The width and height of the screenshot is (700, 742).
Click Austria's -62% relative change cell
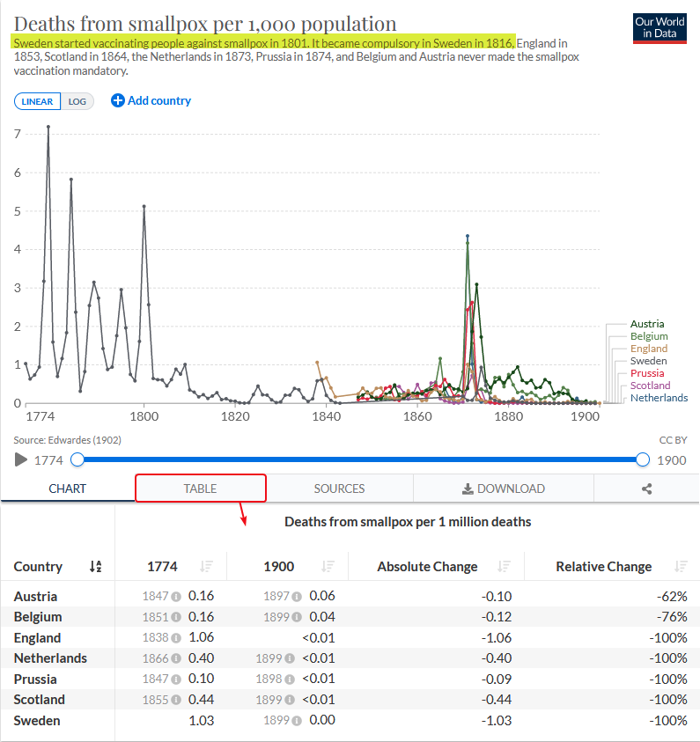[x=672, y=596]
